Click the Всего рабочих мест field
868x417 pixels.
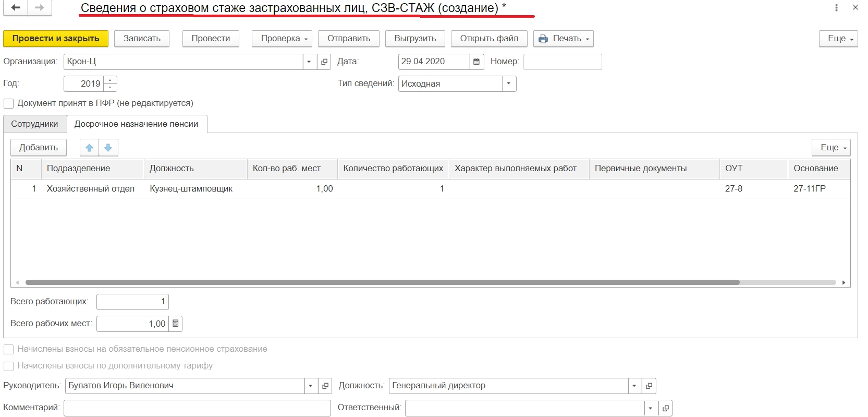133,324
